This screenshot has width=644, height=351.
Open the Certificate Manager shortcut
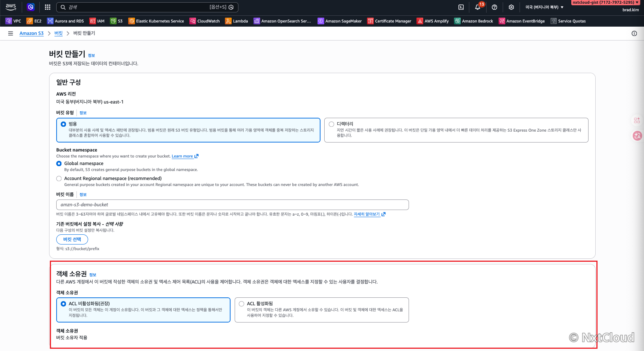(x=389, y=21)
